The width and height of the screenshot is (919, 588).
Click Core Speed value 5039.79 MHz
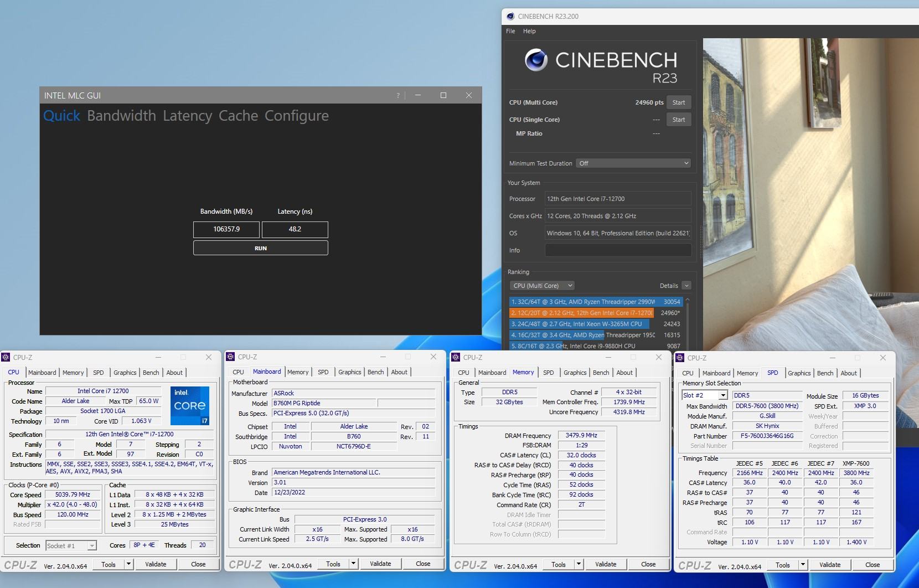pos(73,495)
